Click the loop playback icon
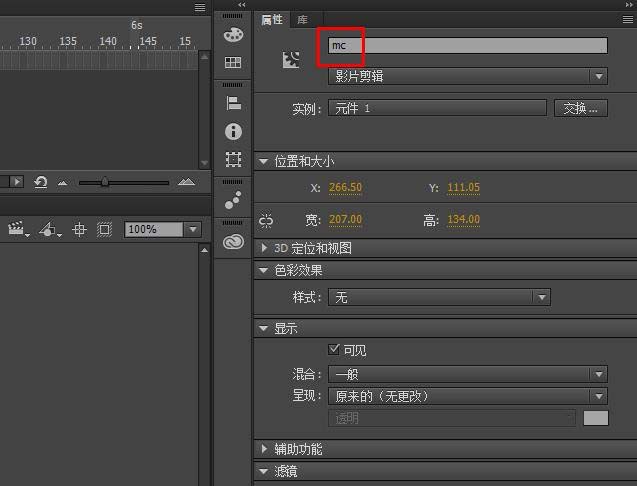The image size is (637, 486). pyautogui.click(x=41, y=182)
